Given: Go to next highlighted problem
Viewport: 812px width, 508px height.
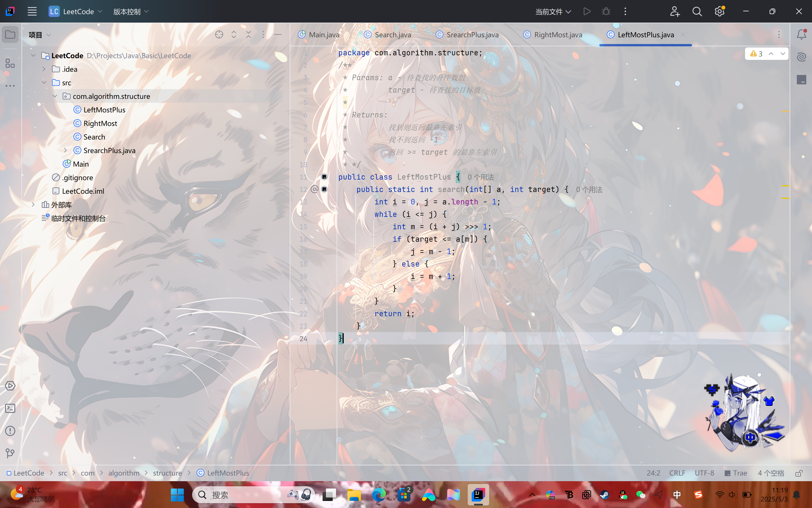Looking at the screenshot, I should tap(783, 54).
